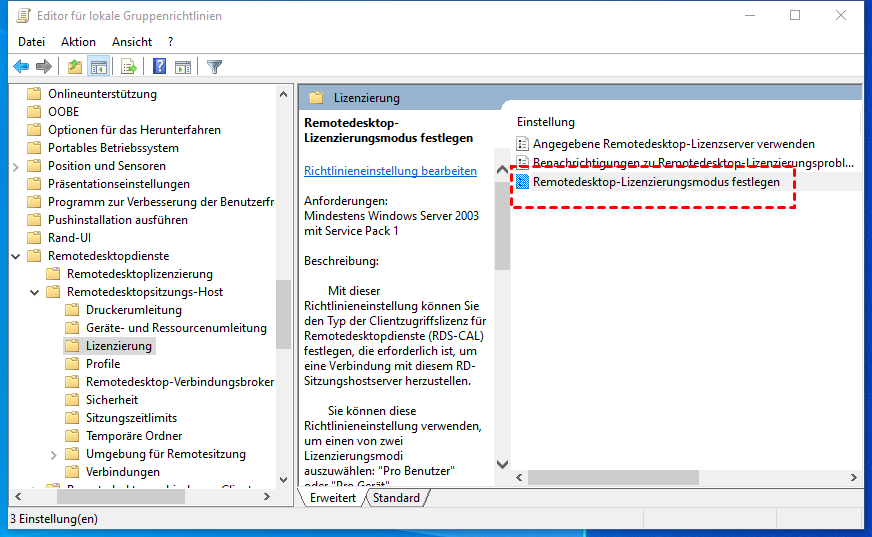Open the Ansicht menu

[x=132, y=42]
